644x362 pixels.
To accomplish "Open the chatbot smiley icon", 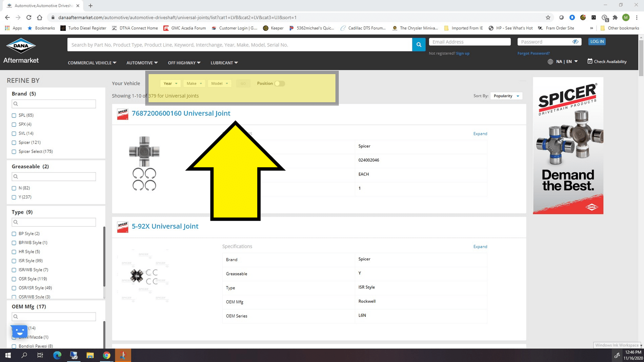I will (20, 331).
